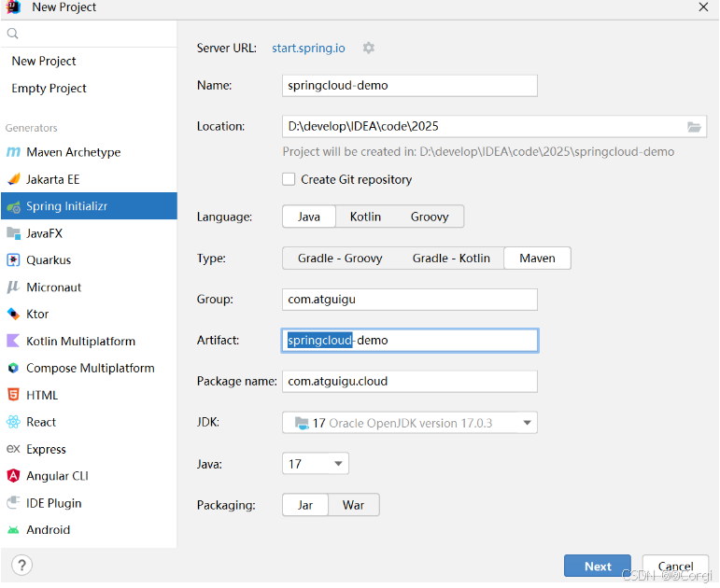Select the Ktor label
Screen dimensions: 720x588
click(37, 314)
